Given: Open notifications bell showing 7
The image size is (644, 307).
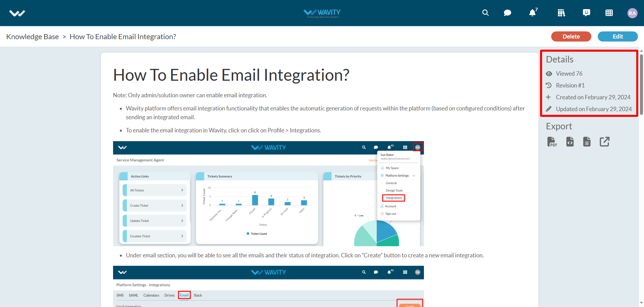Looking at the screenshot, I should 533,12.
